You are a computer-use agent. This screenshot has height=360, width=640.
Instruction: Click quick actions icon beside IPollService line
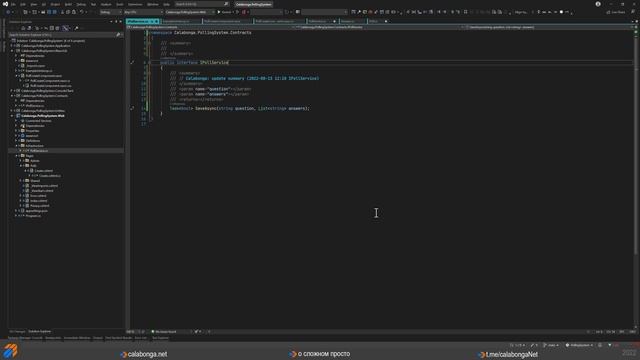coord(132,62)
